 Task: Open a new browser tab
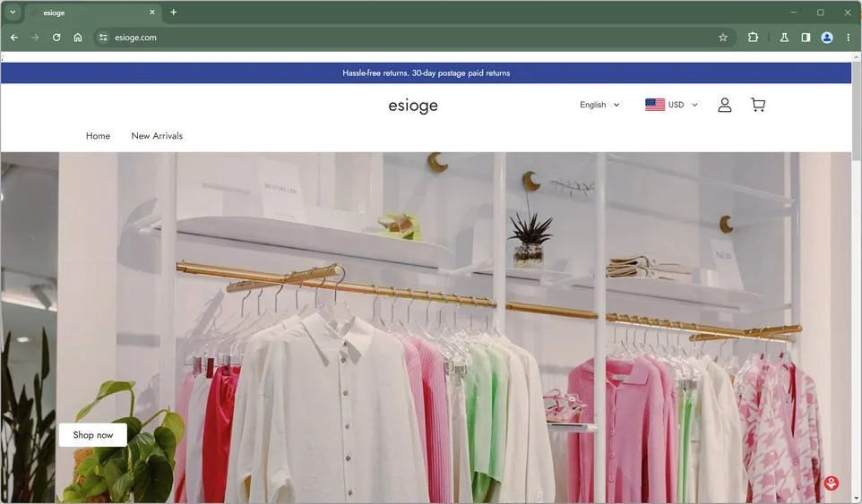pos(174,12)
